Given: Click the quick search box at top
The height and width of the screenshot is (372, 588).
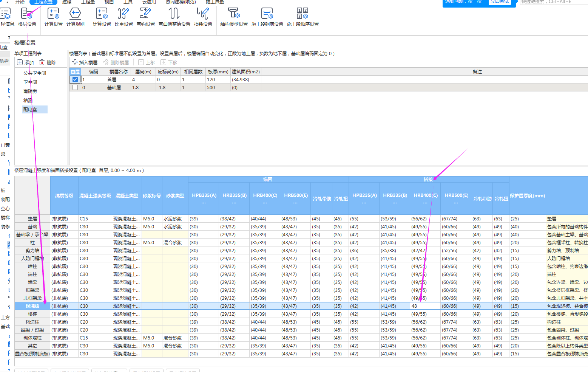Looking at the screenshot, I should [553, 2].
